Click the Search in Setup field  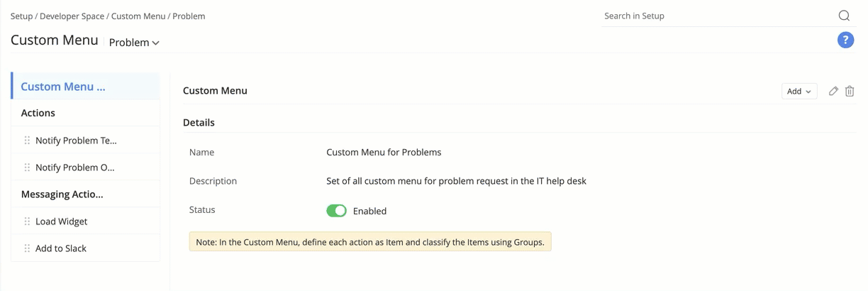716,16
